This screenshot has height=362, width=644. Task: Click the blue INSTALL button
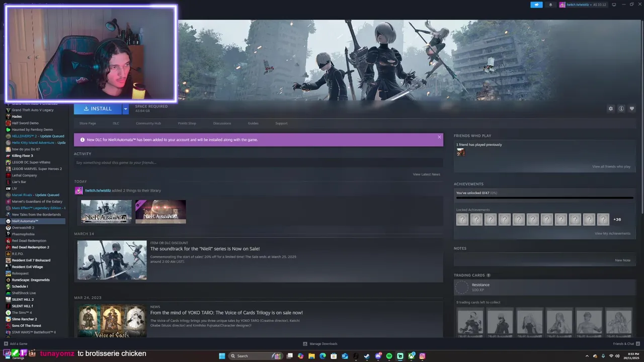(x=98, y=109)
